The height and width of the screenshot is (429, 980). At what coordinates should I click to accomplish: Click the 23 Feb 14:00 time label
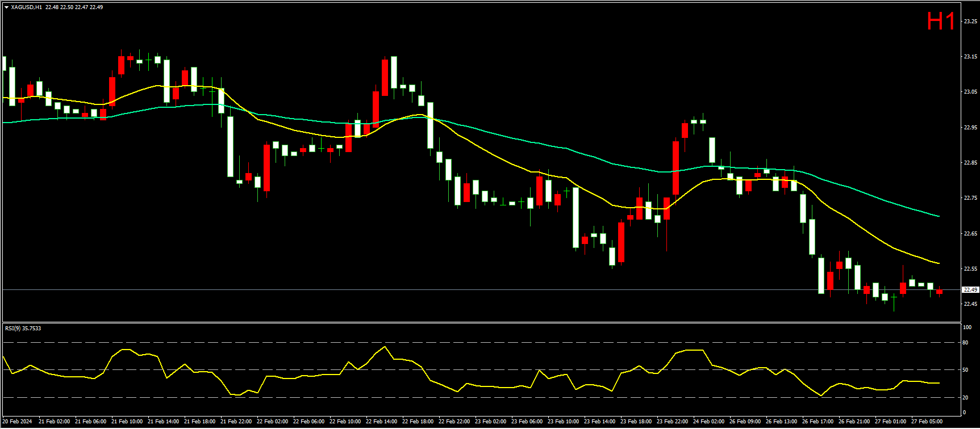599,422
